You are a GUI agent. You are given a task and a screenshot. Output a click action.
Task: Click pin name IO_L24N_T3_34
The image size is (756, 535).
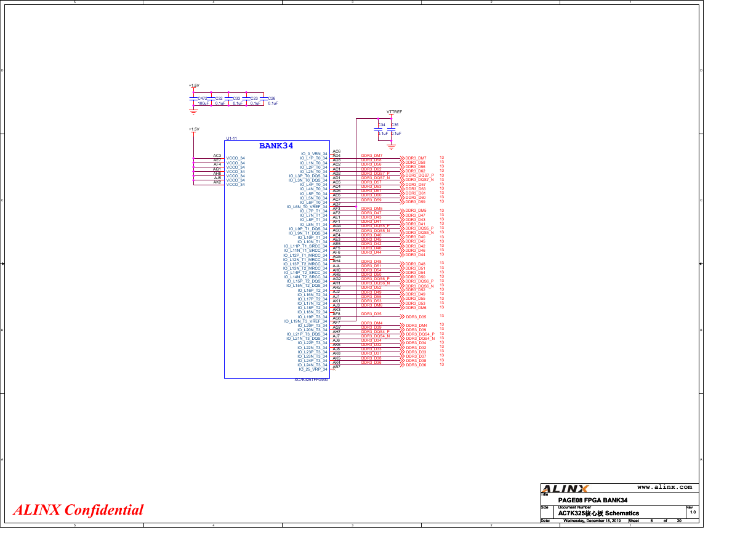pos(313,365)
